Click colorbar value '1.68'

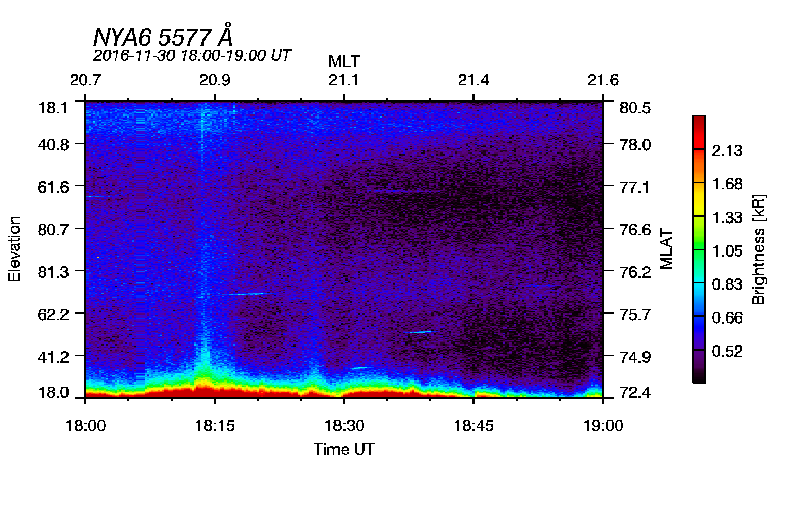(x=727, y=184)
